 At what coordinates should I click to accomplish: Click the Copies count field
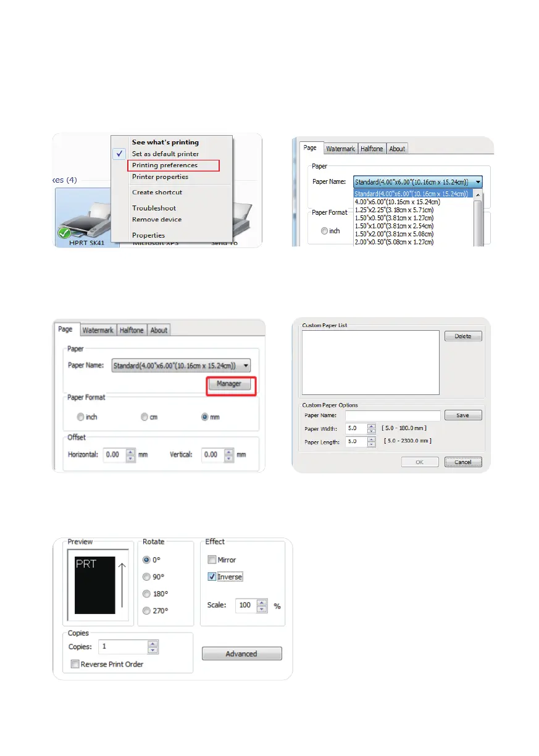click(x=122, y=647)
